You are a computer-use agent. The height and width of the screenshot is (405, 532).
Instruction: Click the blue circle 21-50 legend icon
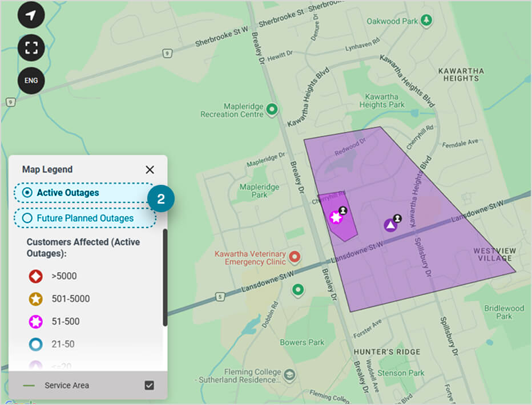tap(34, 344)
